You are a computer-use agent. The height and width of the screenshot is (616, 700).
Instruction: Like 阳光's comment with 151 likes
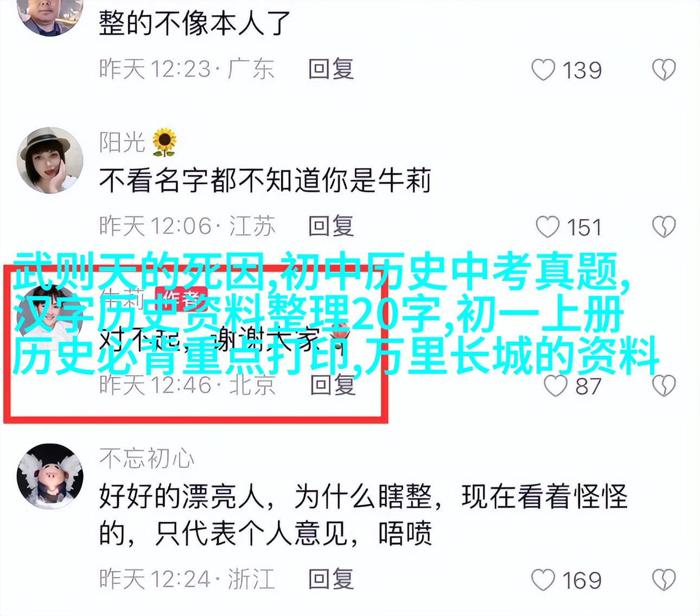click(x=547, y=227)
